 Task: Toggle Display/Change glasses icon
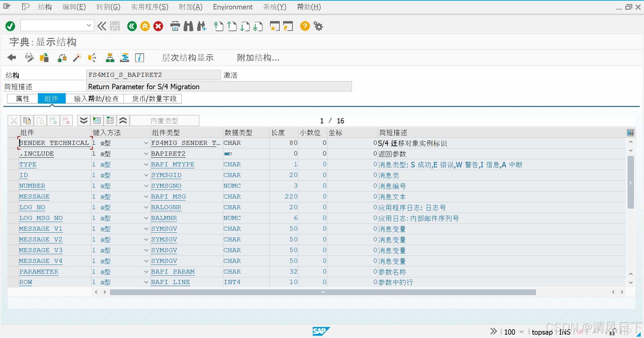click(x=29, y=58)
